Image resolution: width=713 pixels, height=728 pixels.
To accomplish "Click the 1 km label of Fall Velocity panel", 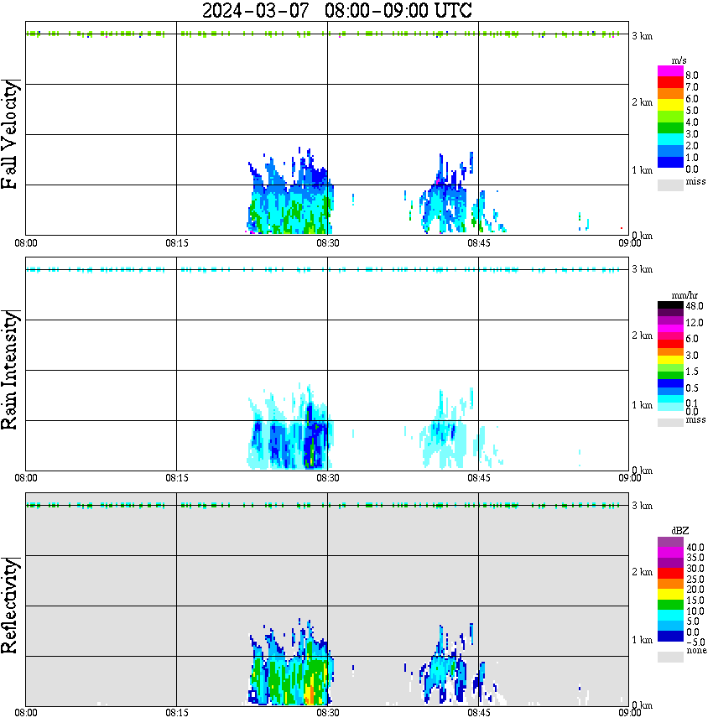I will 642,170.
